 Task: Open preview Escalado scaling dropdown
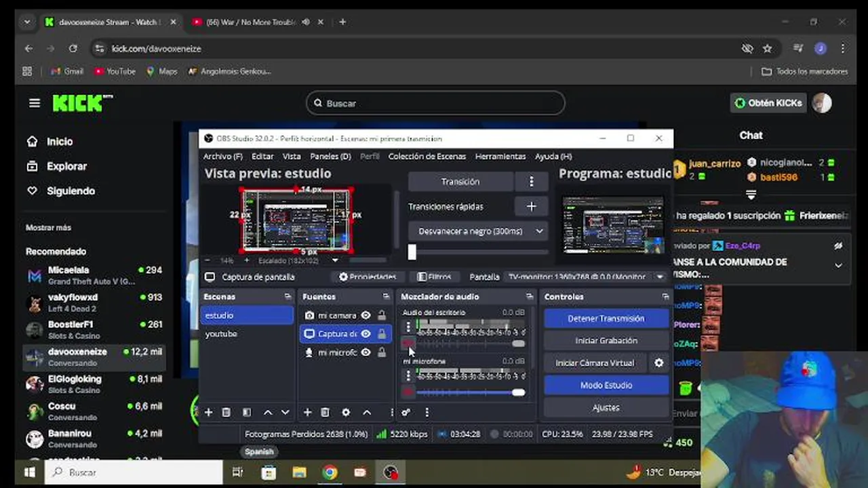pos(298,260)
